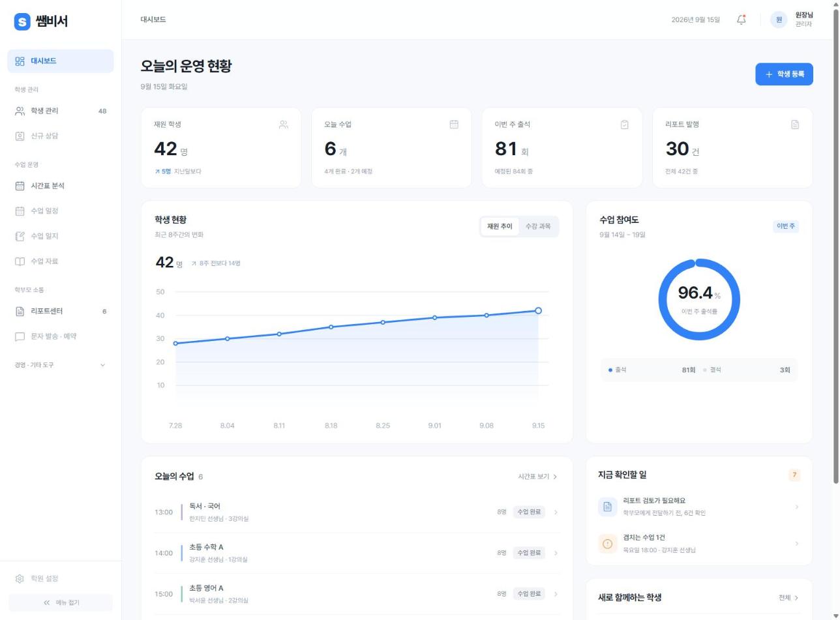
Task: Click the 수업 자료 book icon
Action: (x=20, y=261)
